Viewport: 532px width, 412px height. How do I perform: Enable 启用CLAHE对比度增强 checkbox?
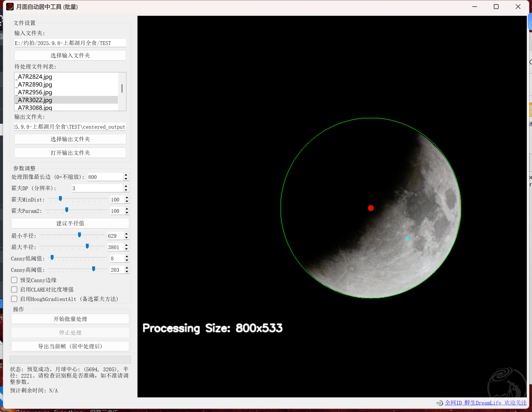[14, 289]
